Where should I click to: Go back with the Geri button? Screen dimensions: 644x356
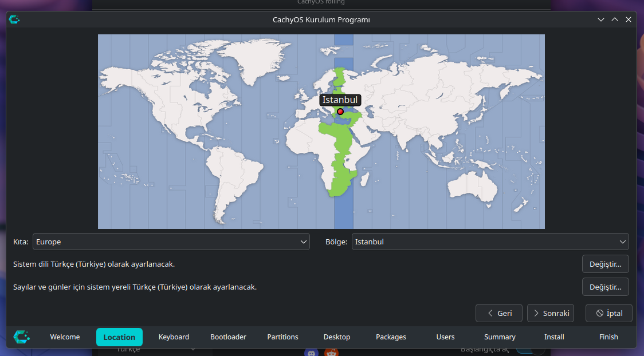[499, 313]
